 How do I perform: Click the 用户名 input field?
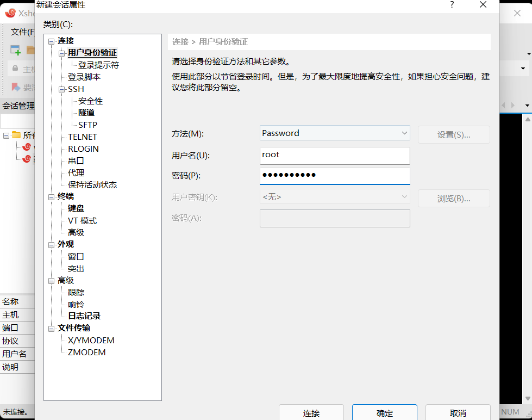[335, 156]
